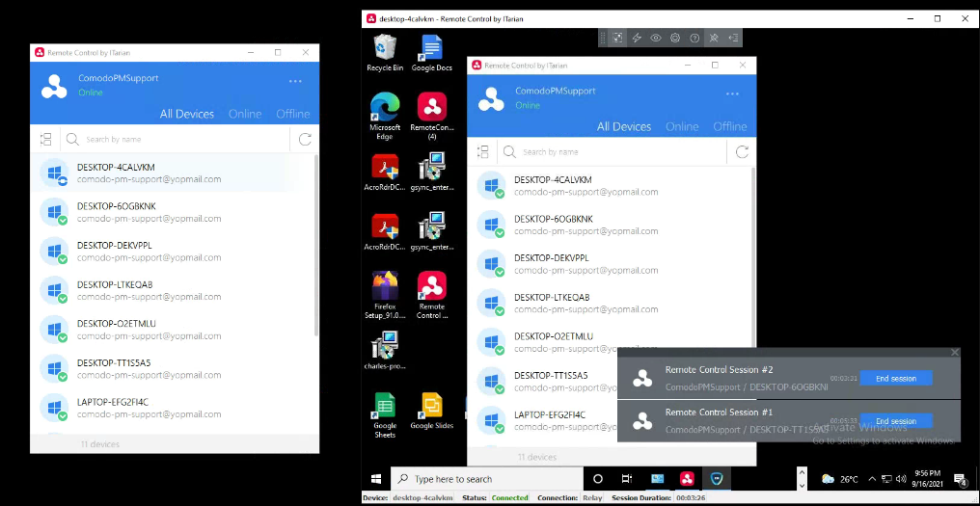Select DESKTOP-DEKVPPL in the remote window list
The height and width of the screenshot is (506, 980).
610,264
